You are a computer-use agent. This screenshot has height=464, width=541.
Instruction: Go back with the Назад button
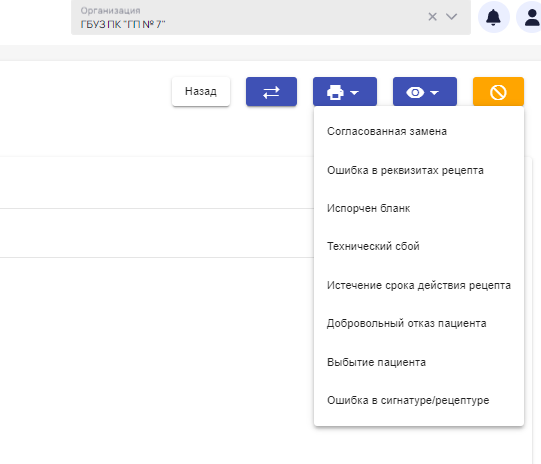(x=201, y=91)
